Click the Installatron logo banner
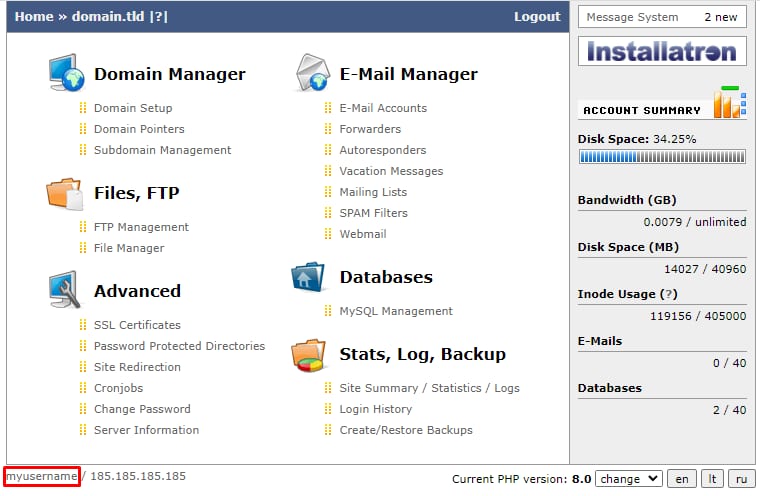Image resolution: width=760 pixels, height=496 pixels. [661, 51]
